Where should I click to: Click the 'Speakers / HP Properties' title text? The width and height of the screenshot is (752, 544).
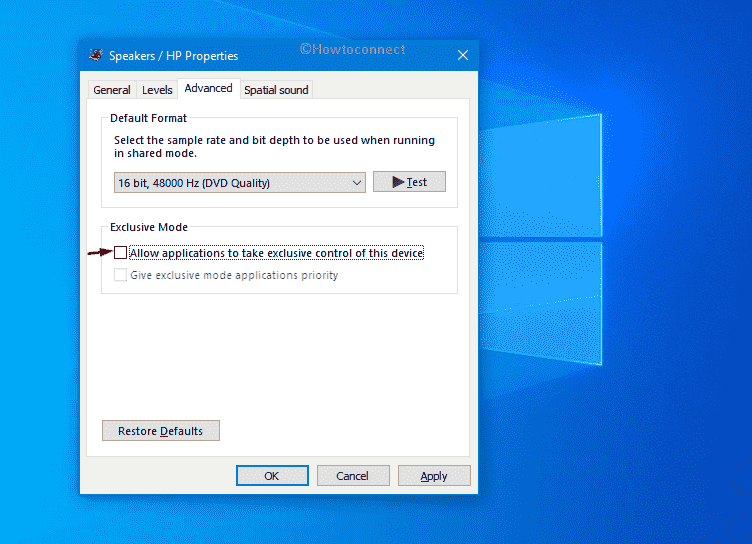tap(174, 56)
